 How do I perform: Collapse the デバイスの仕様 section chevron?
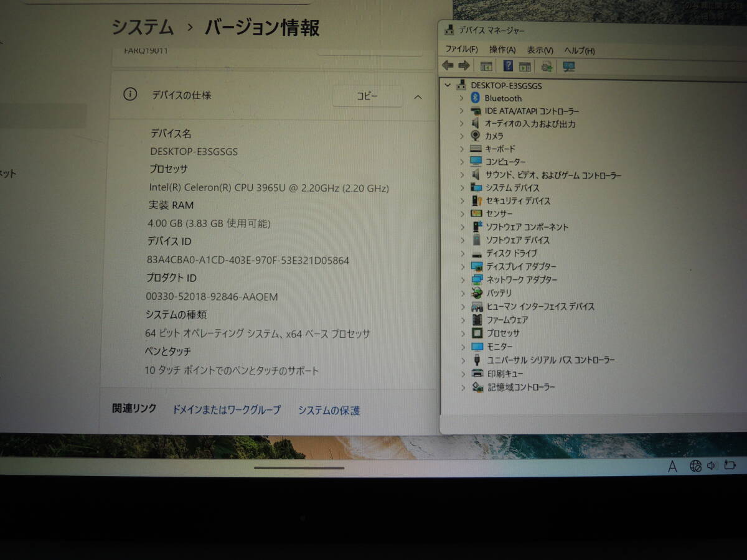(x=418, y=96)
